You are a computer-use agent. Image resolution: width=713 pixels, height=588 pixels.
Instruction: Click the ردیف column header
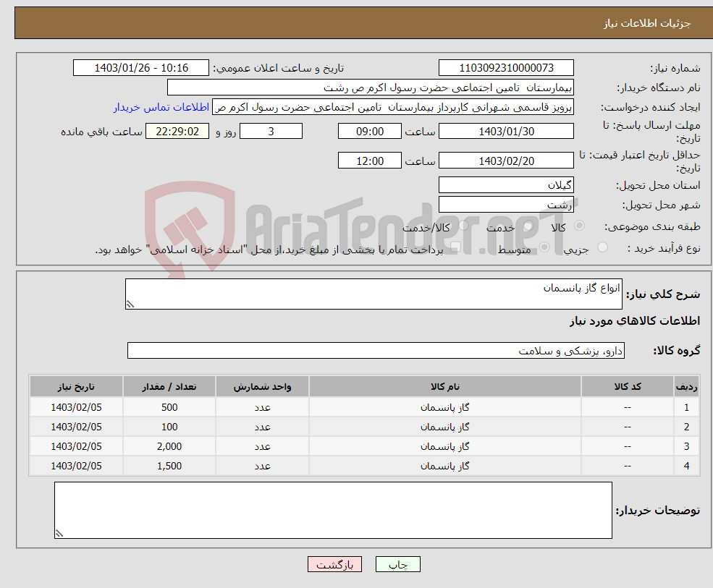click(x=686, y=387)
